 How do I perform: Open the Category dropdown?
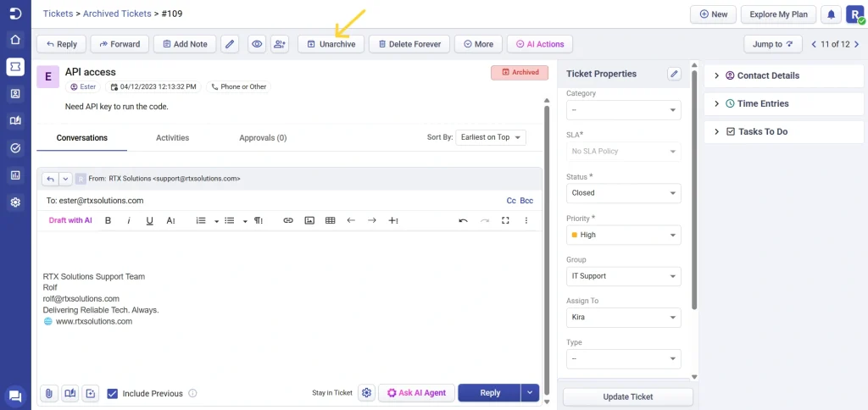tap(623, 110)
